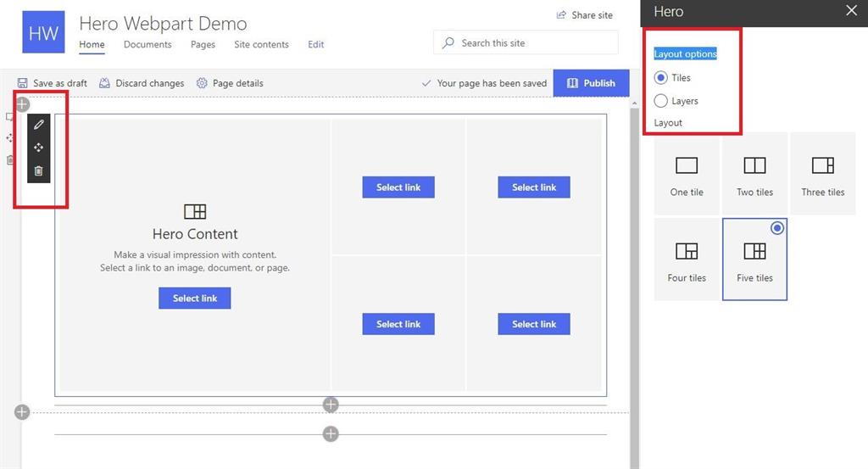The height and width of the screenshot is (469, 868).
Task: Click the Page details gear icon
Action: pos(202,83)
